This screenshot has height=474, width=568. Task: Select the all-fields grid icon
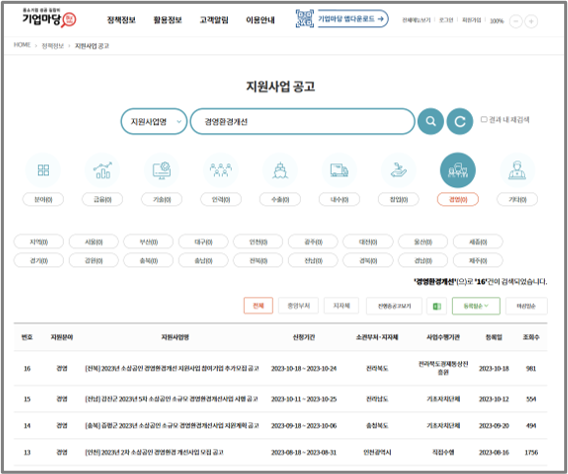pyautogui.click(x=43, y=170)
